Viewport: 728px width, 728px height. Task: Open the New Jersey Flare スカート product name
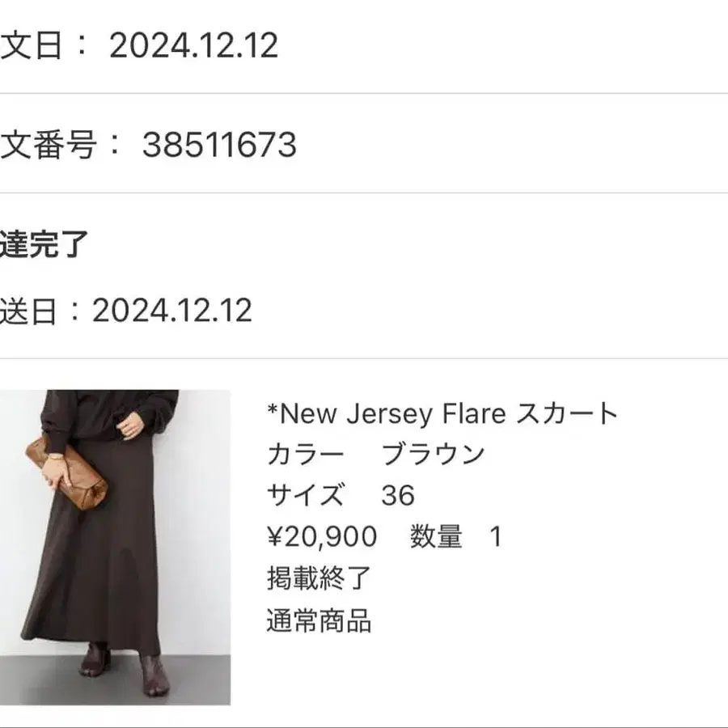click(442, 413)
